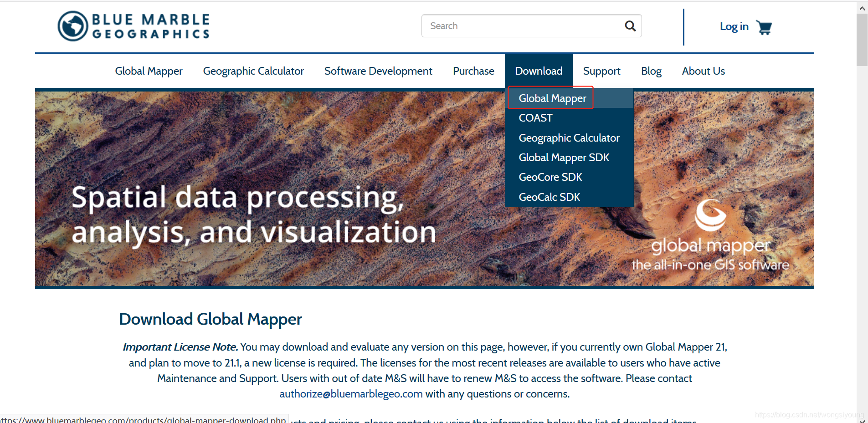Viewport: 868px width, 423px height.
Task: Select GeoCalc SDK download option
Action: coord(550,196)
